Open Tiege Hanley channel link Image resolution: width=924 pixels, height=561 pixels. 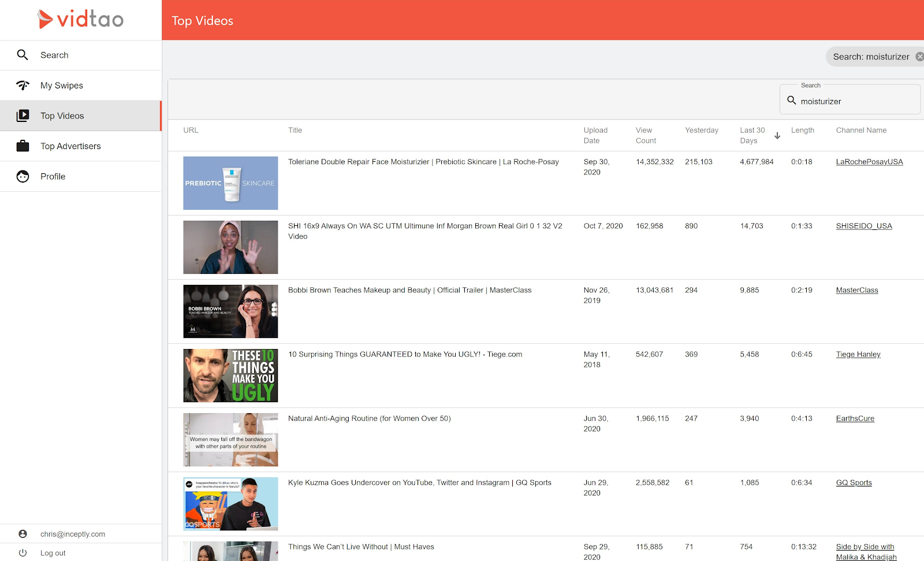[858, 354]
